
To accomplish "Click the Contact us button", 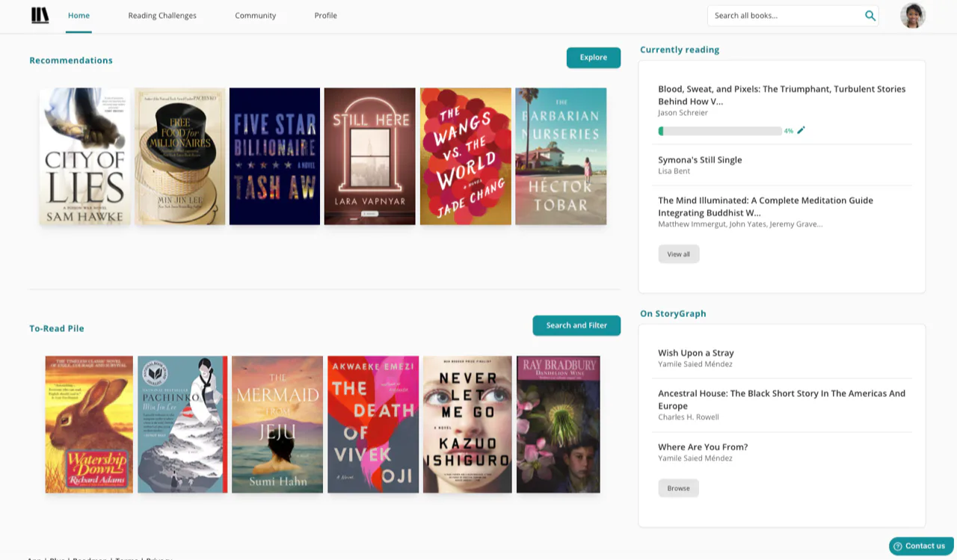I will click(921, 546).
